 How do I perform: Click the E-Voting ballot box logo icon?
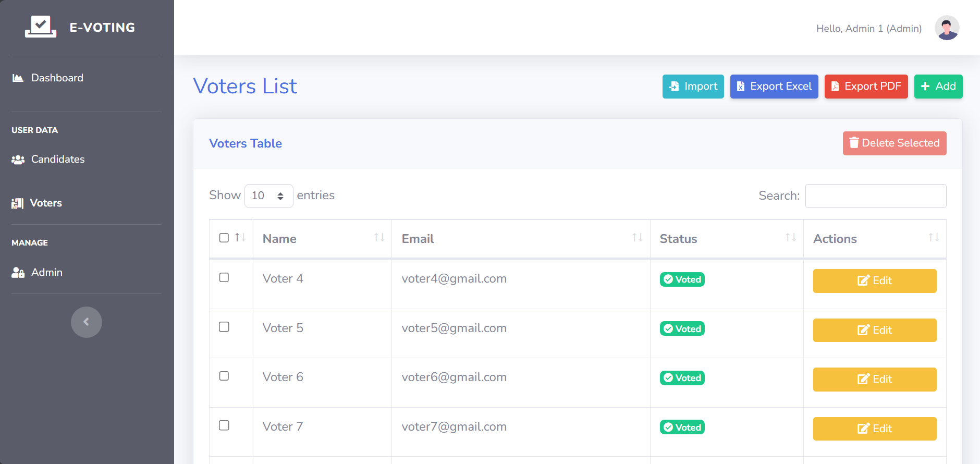[41, 27]
